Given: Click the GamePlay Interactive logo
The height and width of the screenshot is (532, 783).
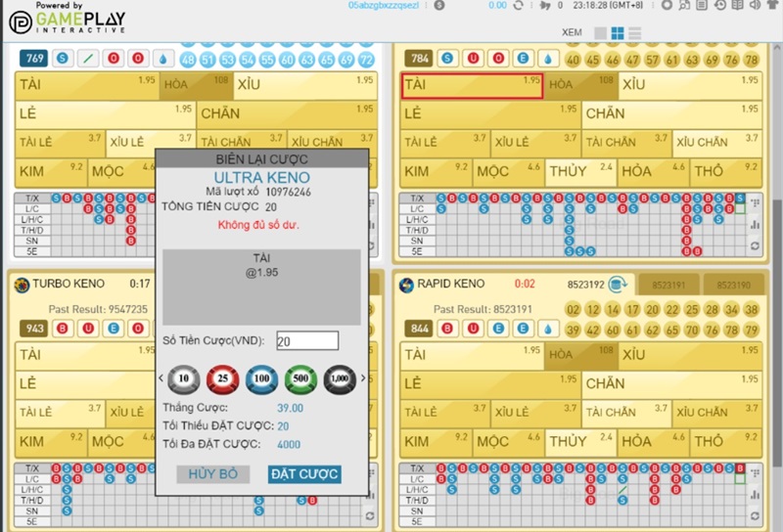Looking at the screenshot, I should pos(68,19).
